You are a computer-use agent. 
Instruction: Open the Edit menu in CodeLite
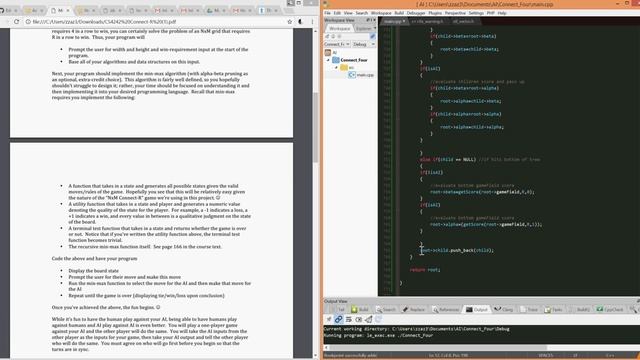337,13
